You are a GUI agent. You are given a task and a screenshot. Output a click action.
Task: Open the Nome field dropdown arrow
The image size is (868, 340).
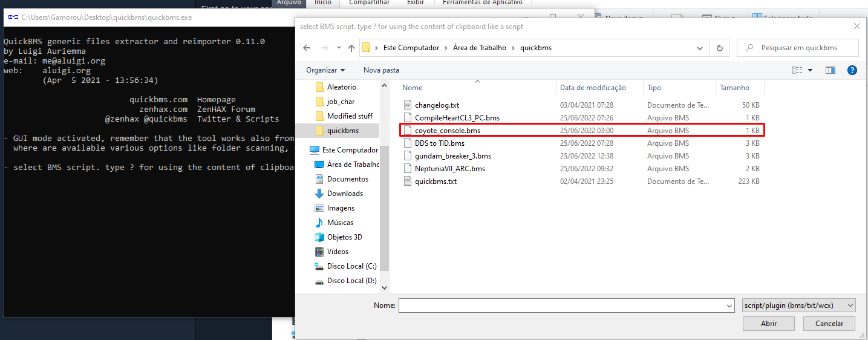pyautogui.click(x=729, y=306)
